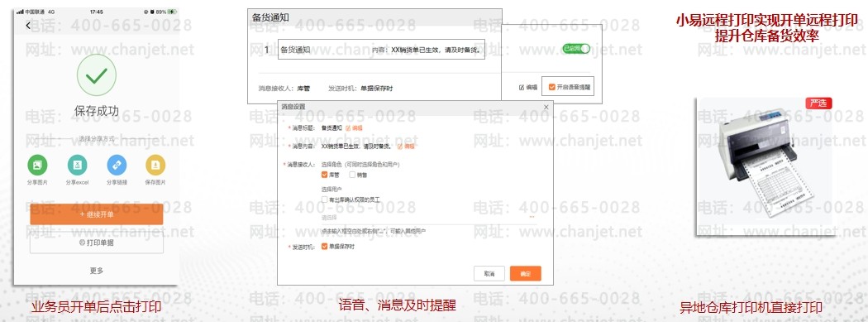
Task: Tap the 分享excel icon
Action: [77, 165]
